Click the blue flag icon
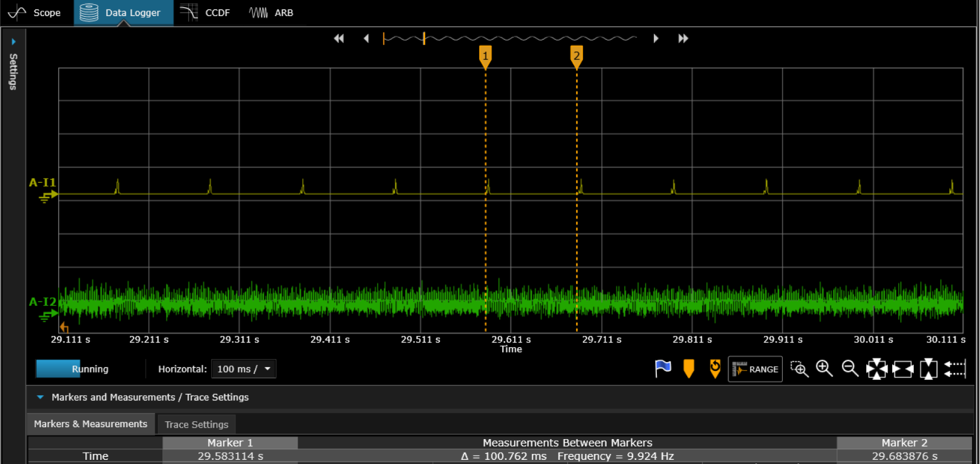 coord(663,368)
